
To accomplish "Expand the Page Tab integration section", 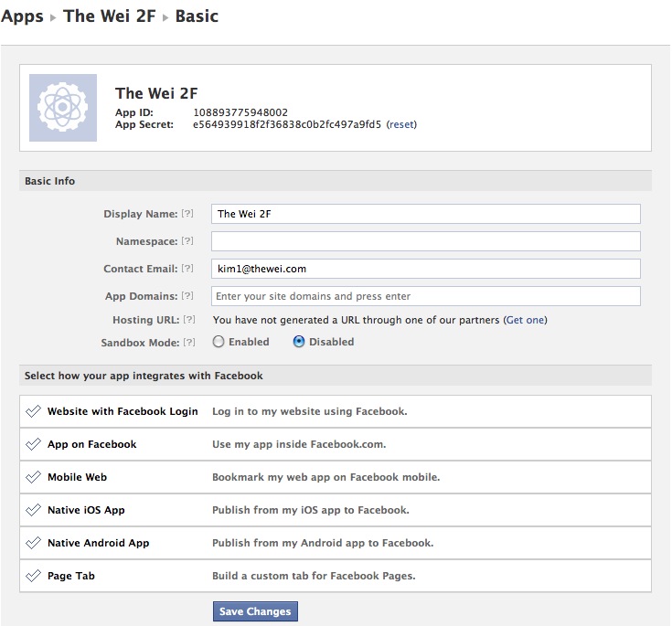I will 71,576.
